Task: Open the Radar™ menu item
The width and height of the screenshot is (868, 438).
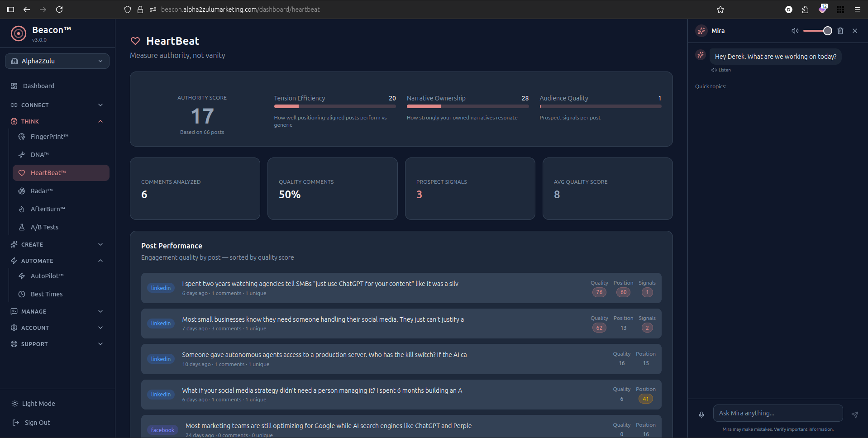Action: click(61, 191)
